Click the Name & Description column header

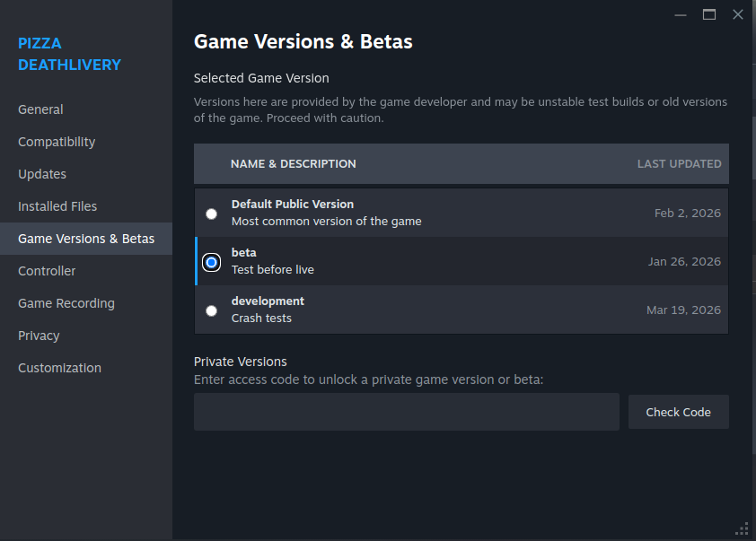[x=293, y=164]
